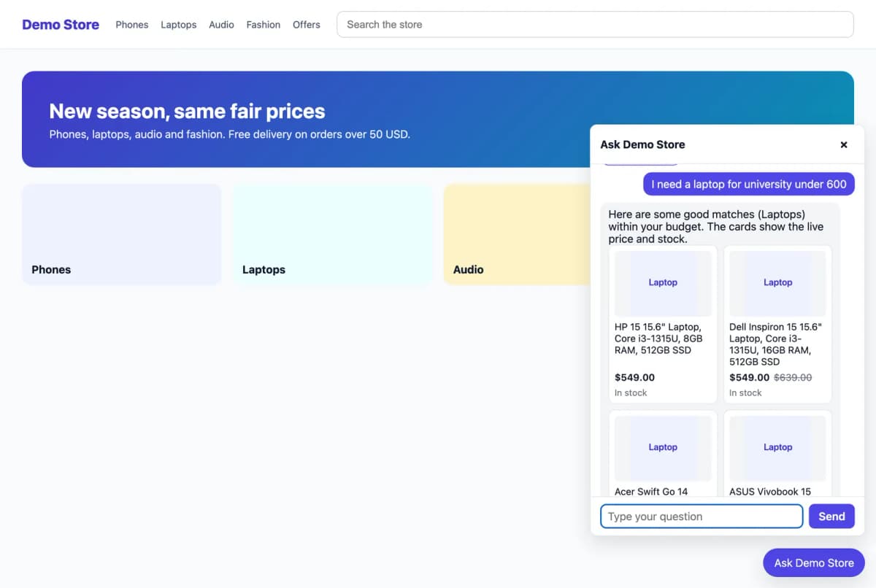This screenshot has height=588, width=876.
Task: Open the Acer Swift Go 14 card
Action: (663, 453)
